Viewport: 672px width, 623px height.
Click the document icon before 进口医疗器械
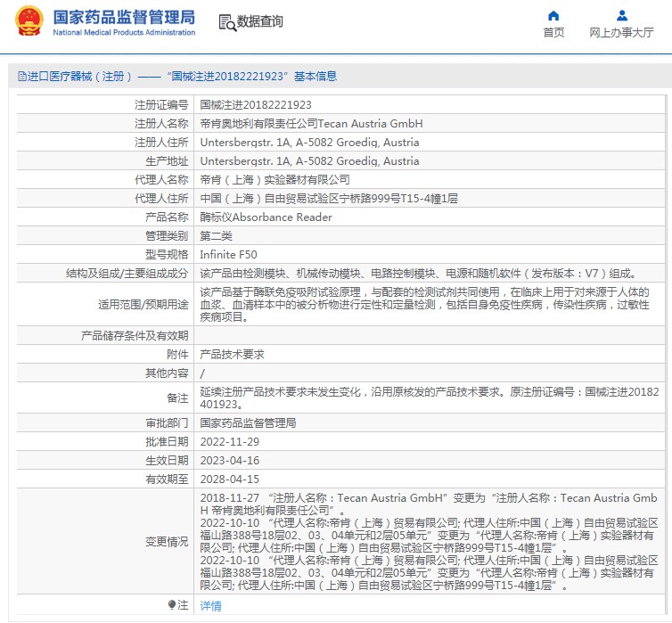[x=22, y=77]
